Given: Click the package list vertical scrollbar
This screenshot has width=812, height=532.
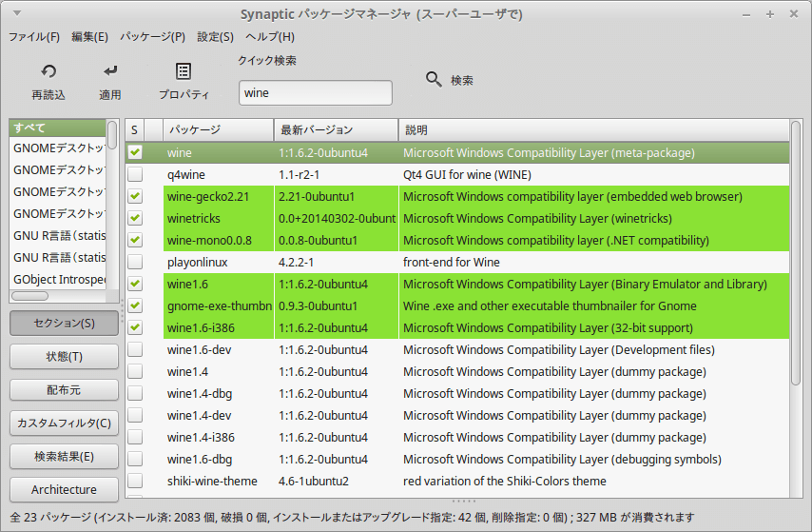Looking at the screenshot, I should [796, 252].
